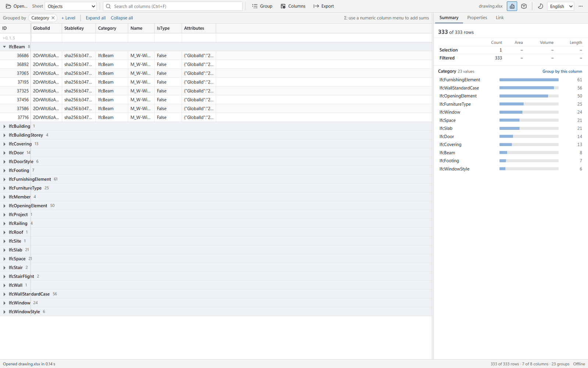Expand the IfcSlab group
The image size is (588, 368).
(4, 250)
